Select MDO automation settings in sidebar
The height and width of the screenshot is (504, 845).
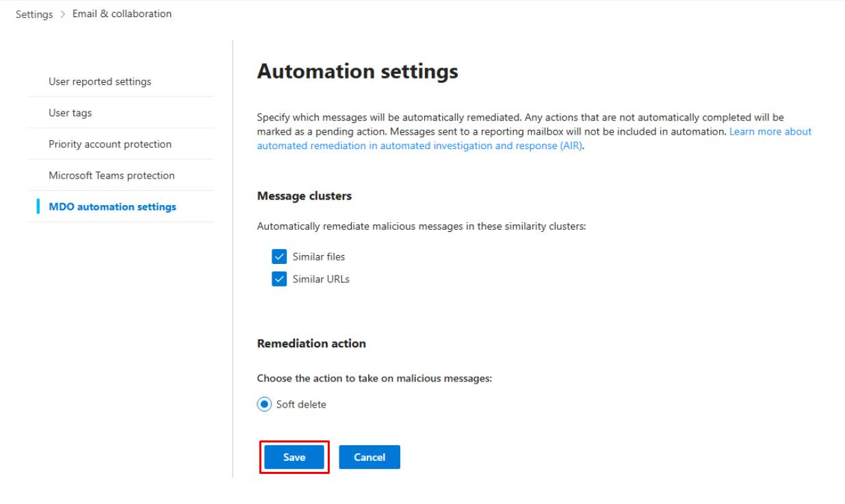pos(113,207)
